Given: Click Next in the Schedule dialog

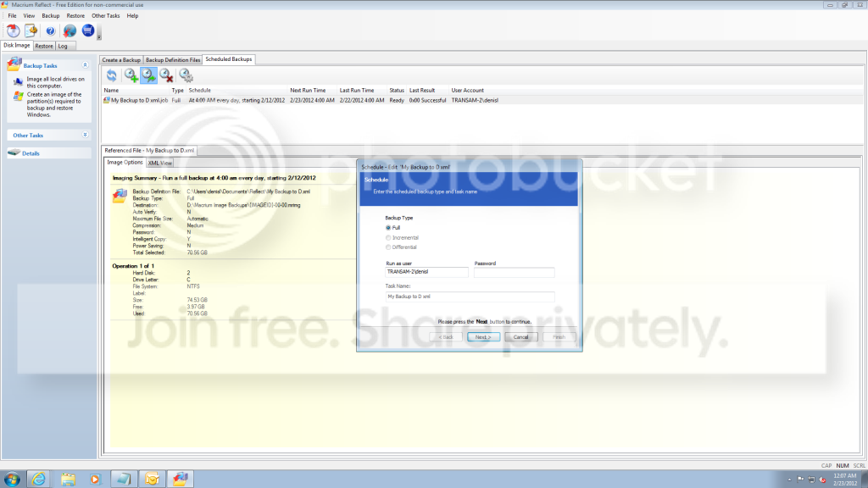Looking at the screenshot, I should [x=483, y=336].
